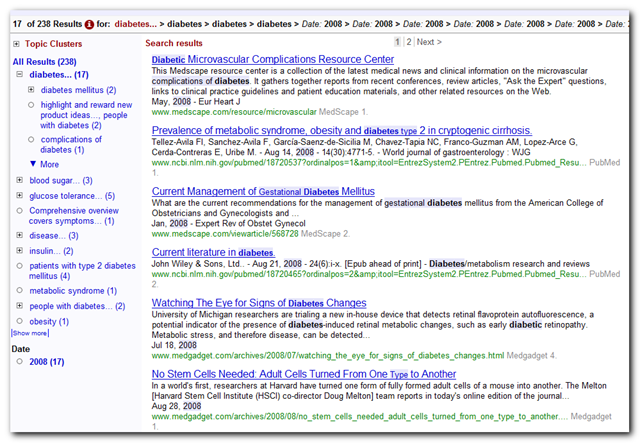Open insulin... (2) cluster link
Image resolution: width=640 pixels, height=443 pixels.
(51, 251)
